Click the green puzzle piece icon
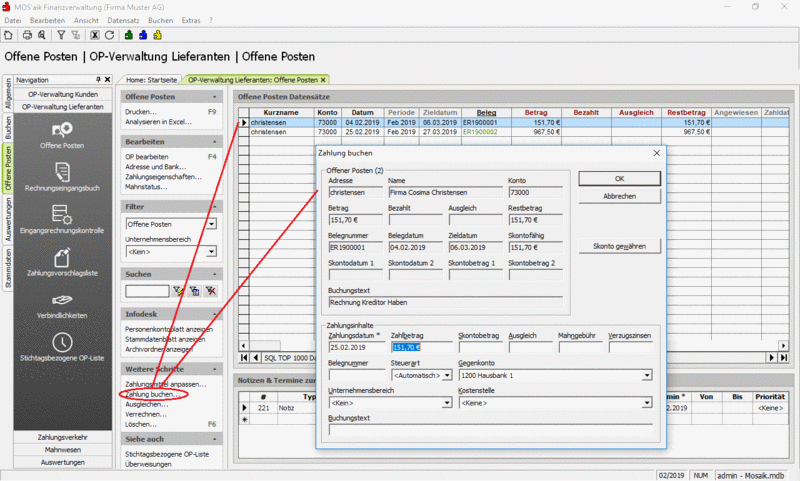This screenshot has width=800, height=481. pos(129,35)
